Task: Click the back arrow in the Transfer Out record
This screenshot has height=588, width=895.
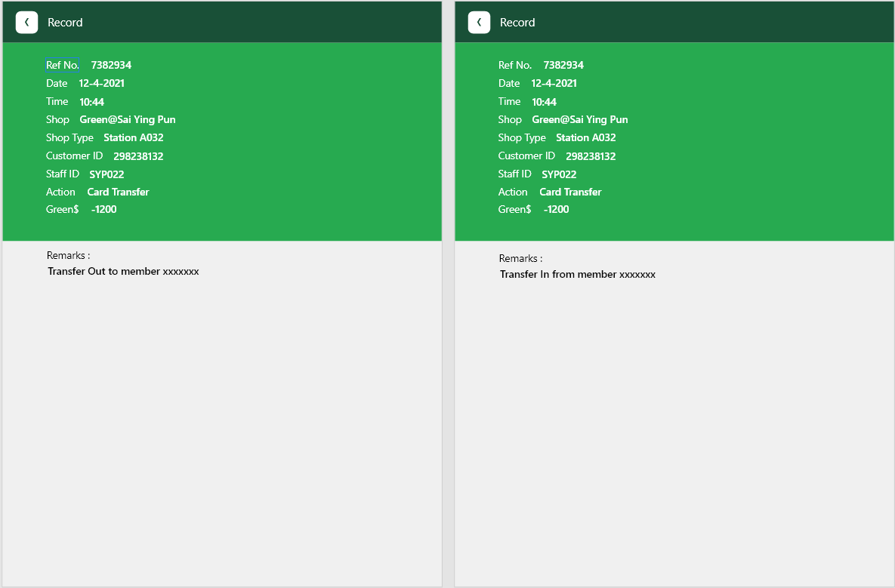Action: pyautogui.click(x=26, y=23)
